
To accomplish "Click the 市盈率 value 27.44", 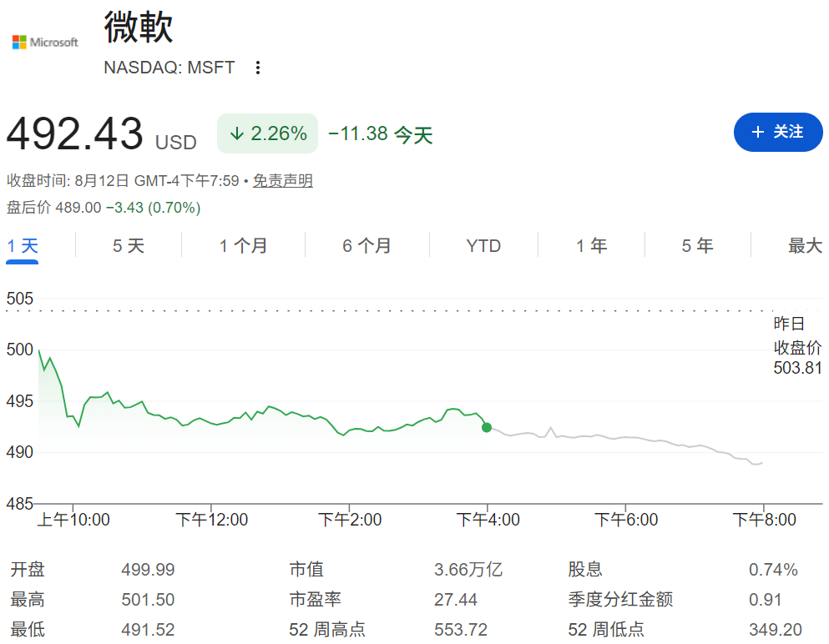I will click(x=456, y=600).
